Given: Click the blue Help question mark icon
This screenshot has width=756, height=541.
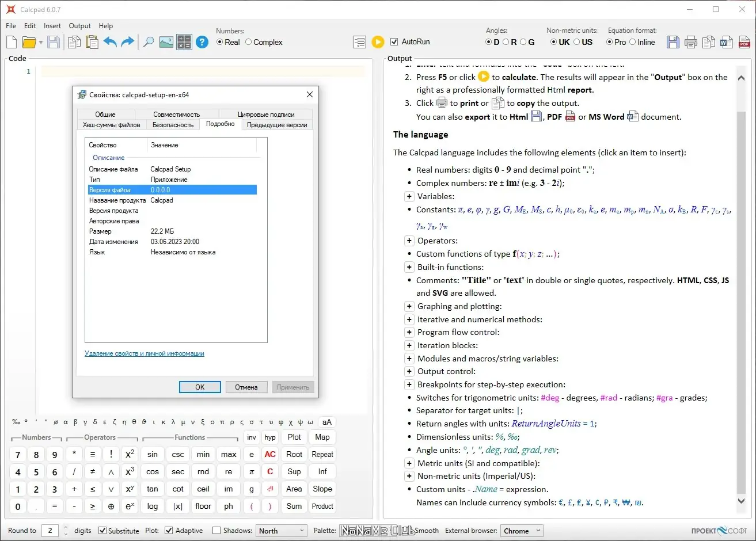Looking at the screenshot, I should [202, 42].
